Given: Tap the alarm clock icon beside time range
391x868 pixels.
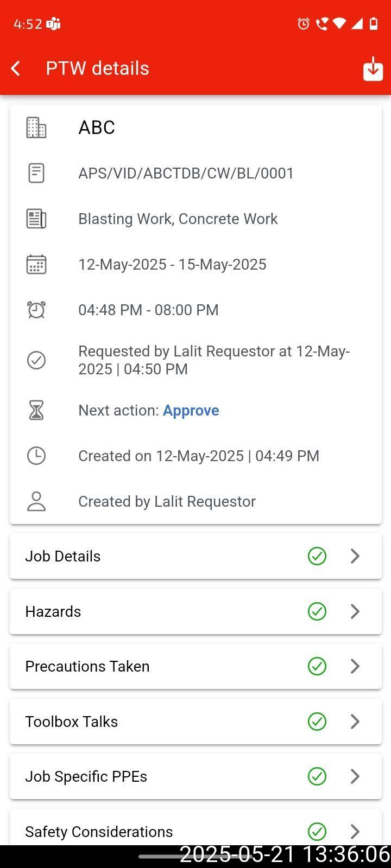Looking at the screenshot, I should pyautogui.click(x=36, y=310).
